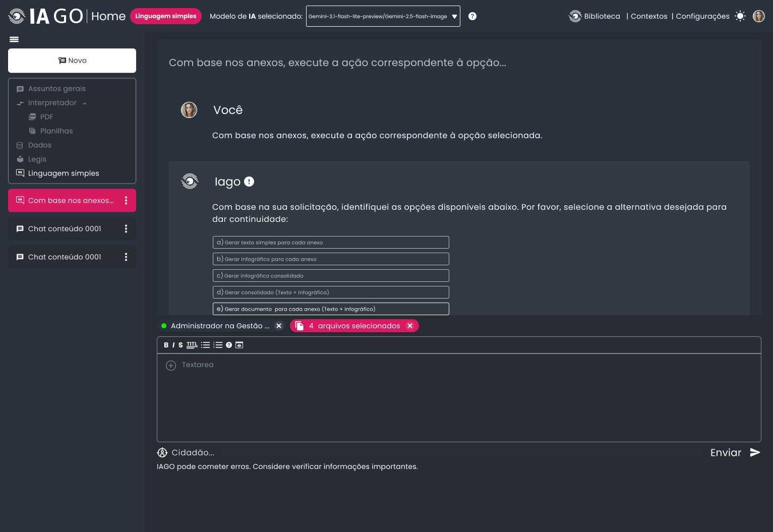This screenshot has height=532, width=773.
Task: Toggle bold formatting in the editor
Action: pos(166,345)
